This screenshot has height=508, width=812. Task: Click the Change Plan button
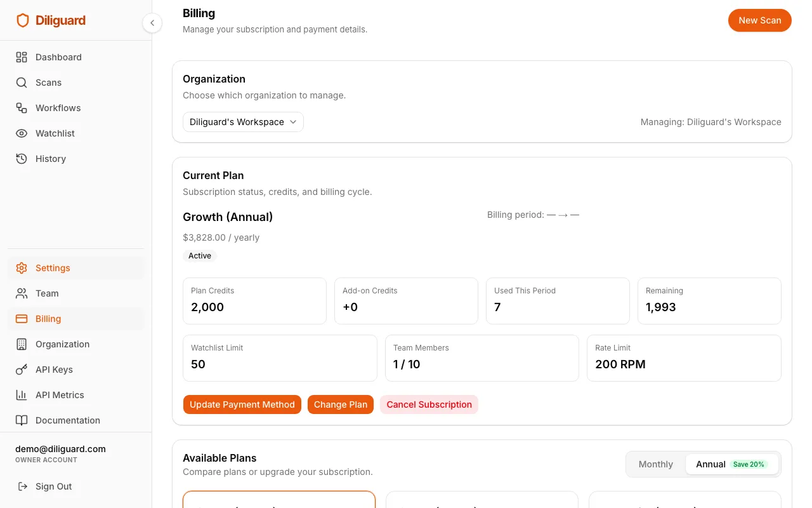pos(341,404)
